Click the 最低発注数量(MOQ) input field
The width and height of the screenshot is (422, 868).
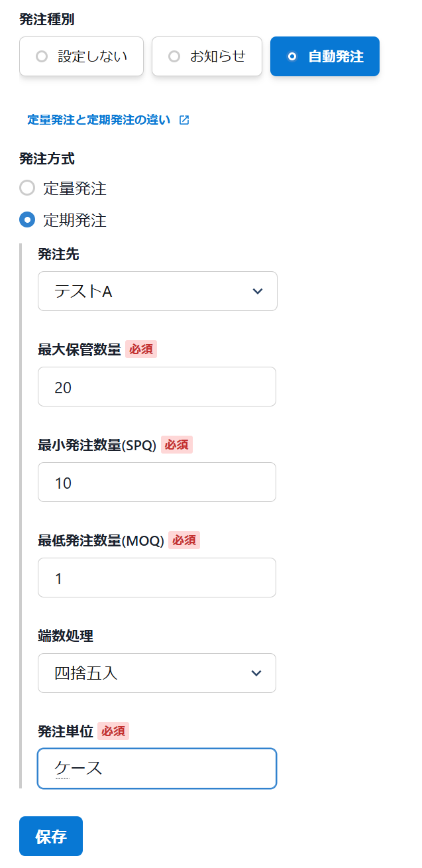tap(156, 578)
